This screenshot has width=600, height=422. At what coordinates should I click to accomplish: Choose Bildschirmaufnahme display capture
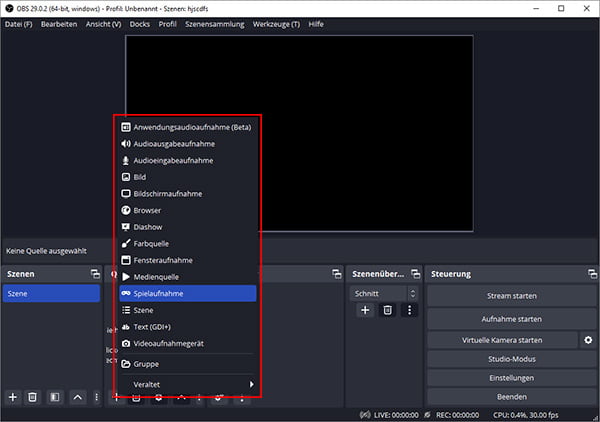click(188, 194)
